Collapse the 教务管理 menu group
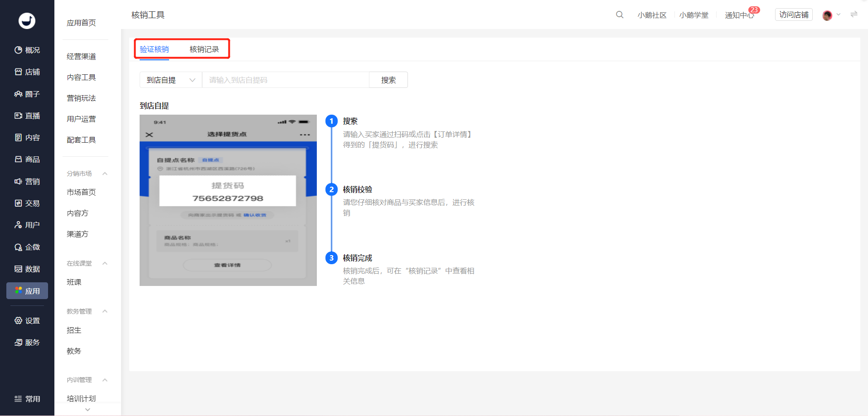 click(105, 311)
